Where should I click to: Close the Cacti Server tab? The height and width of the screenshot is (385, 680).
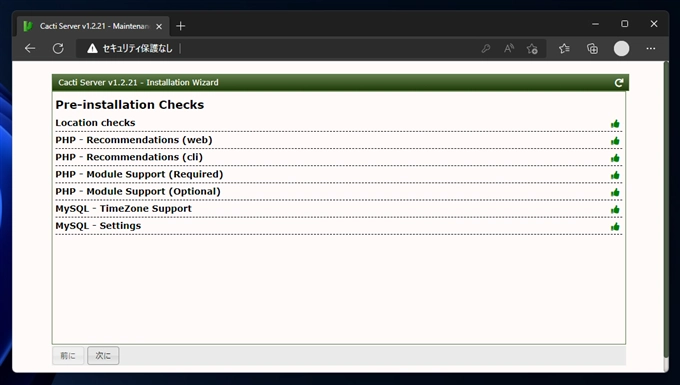pos(159,26)
